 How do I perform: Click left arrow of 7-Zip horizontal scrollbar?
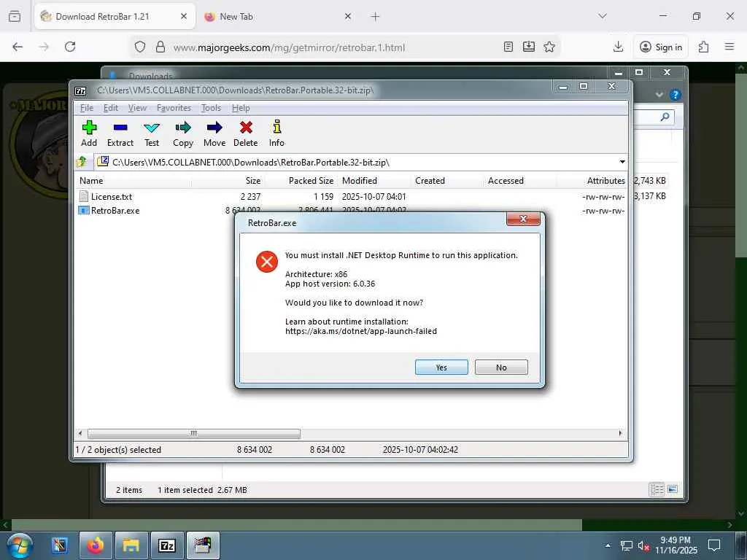[80, 433]
